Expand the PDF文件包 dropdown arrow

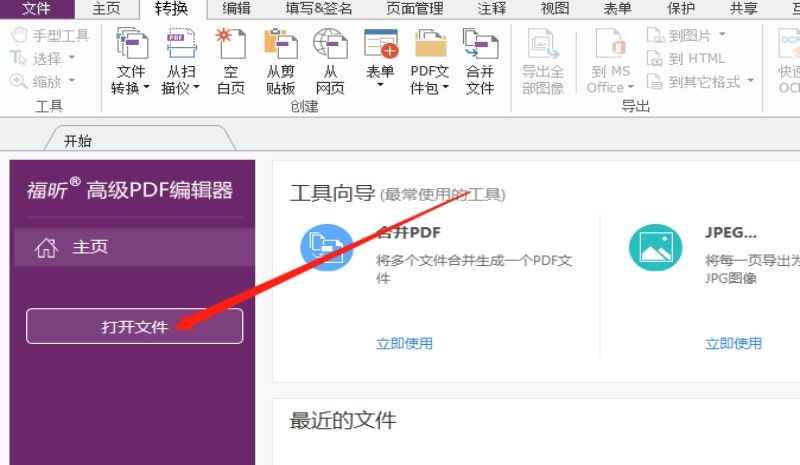click(445, 88)
